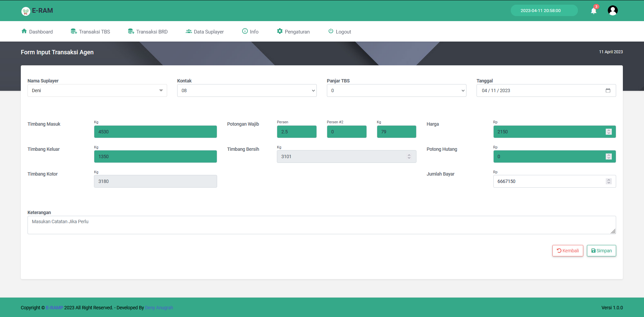Open the calendar icon on Tanggal field
The height and width of the screenshot is (317, 644).
tap(608, 90)
